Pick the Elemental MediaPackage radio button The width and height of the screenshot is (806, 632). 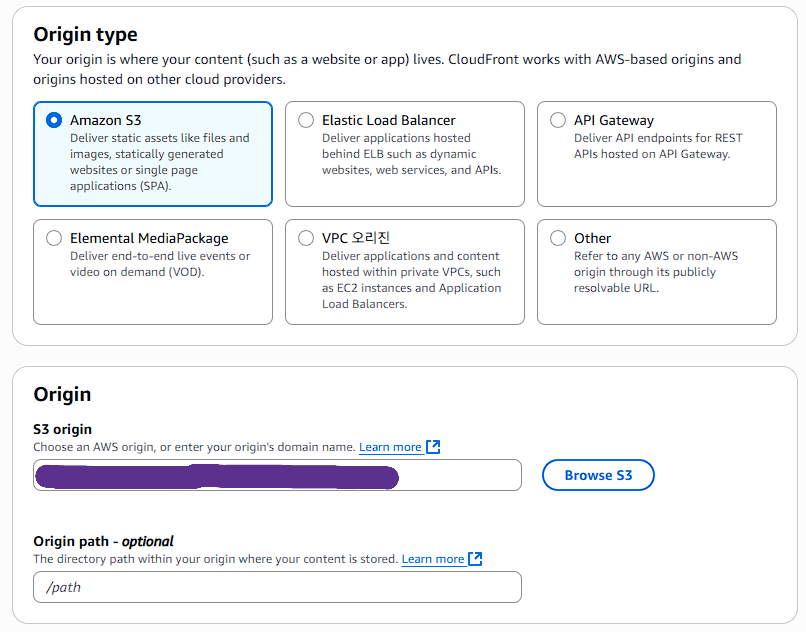click(x=54, y=238)
